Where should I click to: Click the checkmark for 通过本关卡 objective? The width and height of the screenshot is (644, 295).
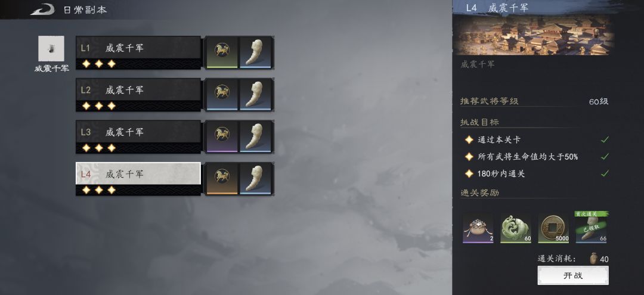click(x=604, y=139)
